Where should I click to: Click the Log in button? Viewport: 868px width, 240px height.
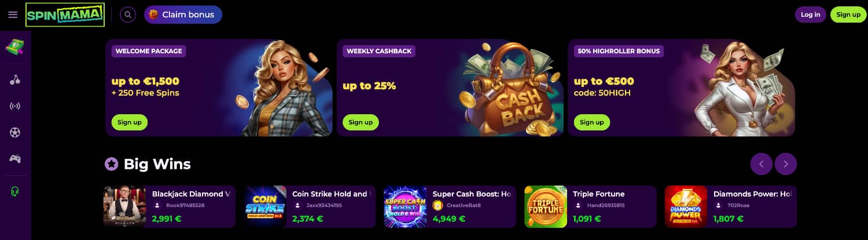tap(810, 14)
